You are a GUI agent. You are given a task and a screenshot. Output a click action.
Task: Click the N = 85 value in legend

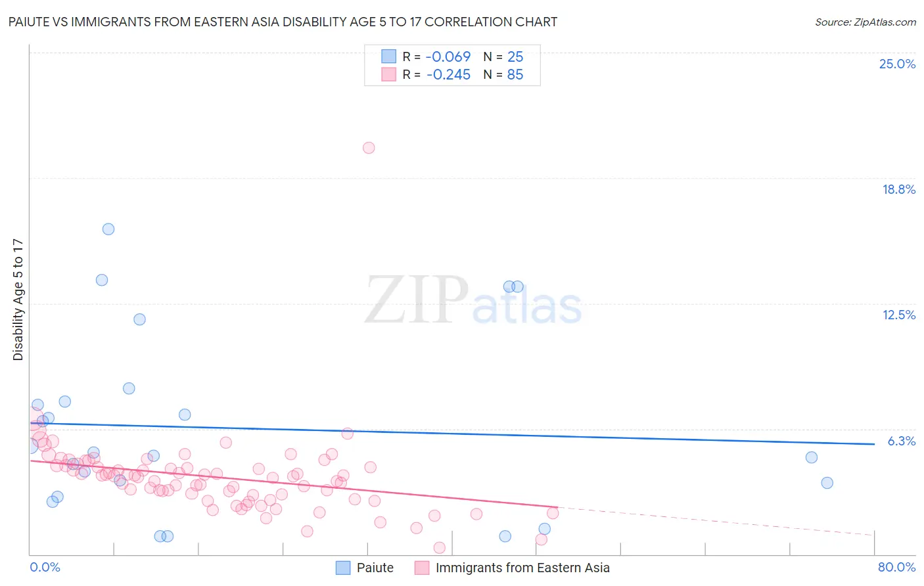(x=503, y=74)
